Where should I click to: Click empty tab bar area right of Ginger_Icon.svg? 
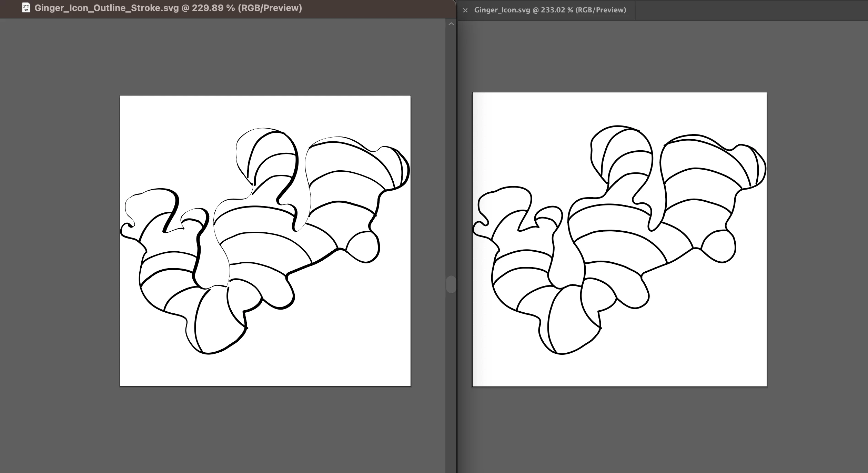point(751,10)
